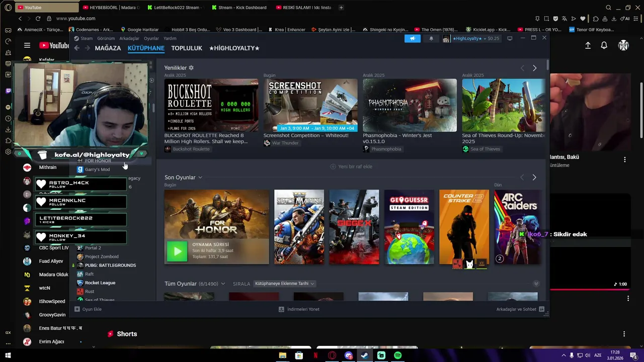Open Google Haritalar bookmark
The width and height of the screenshot is (644, 362).
[x=139, y=30]
